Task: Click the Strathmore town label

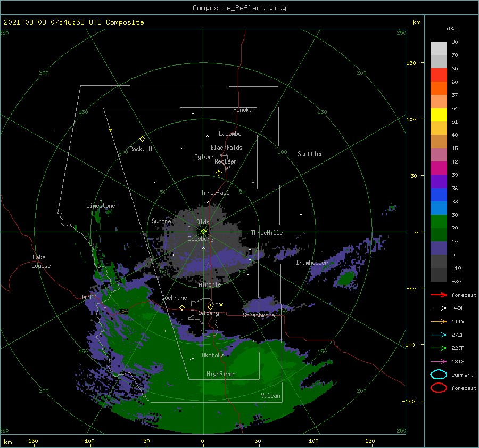Action: click(259, 315)
